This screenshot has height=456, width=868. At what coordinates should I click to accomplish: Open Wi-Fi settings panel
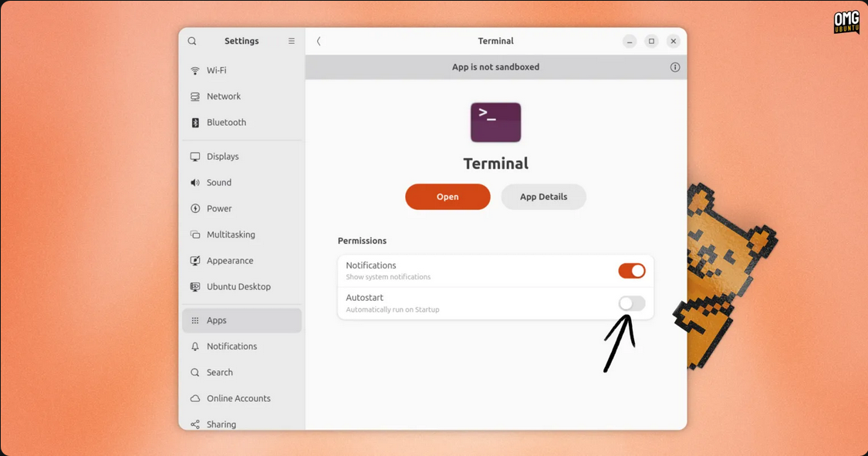(242, 70)
